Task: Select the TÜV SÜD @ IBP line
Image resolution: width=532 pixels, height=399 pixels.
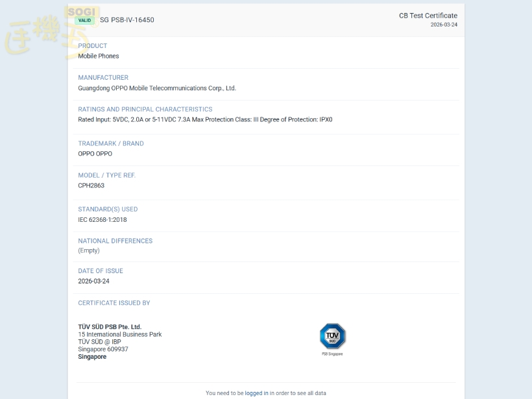Action: 99,342
